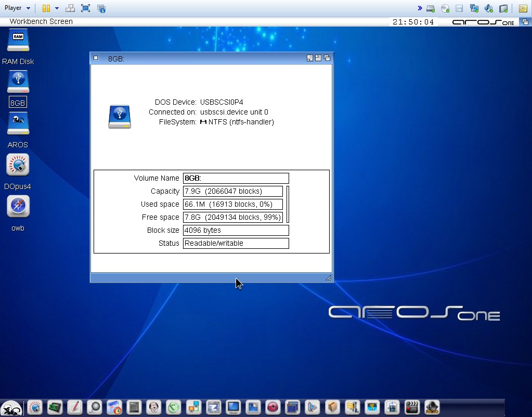Toggle the network adapter device icon
Screen dimensions: 532x417
[x=474, y=8]
